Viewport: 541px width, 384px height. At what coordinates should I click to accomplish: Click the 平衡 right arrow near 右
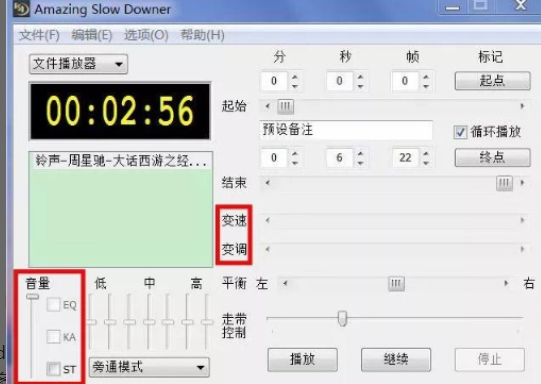tap(506, 284)
